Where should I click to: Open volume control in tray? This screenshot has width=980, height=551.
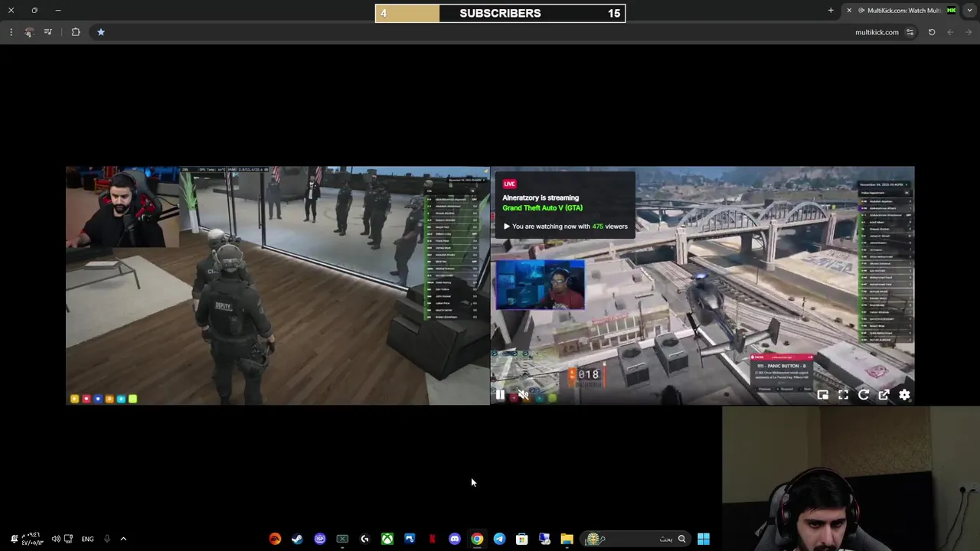(x=56, y=539)
